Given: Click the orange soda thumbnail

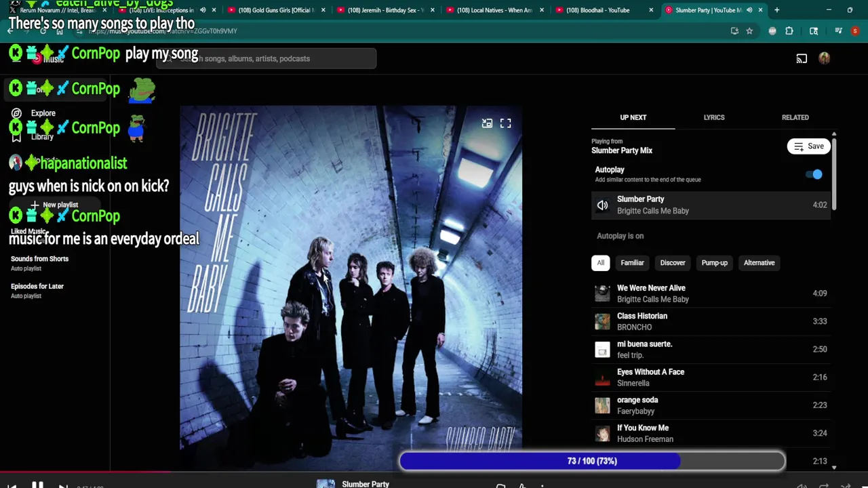Looking at the screenshot, I should click(602, 405).
